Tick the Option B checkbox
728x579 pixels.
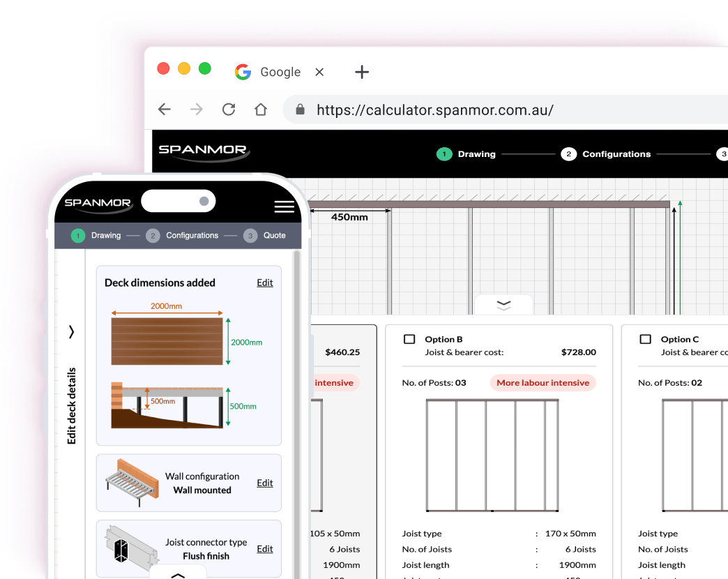click(x=409, y=339)
